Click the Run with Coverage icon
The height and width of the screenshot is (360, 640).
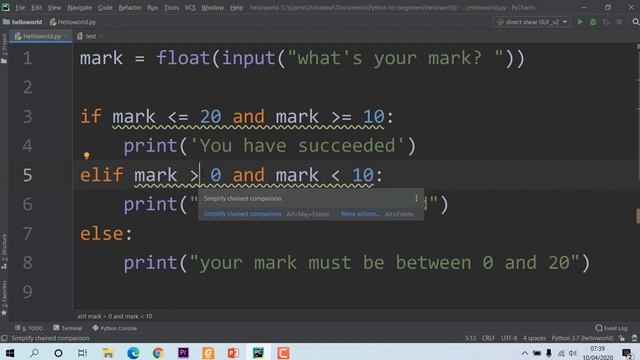click(606, 22)
